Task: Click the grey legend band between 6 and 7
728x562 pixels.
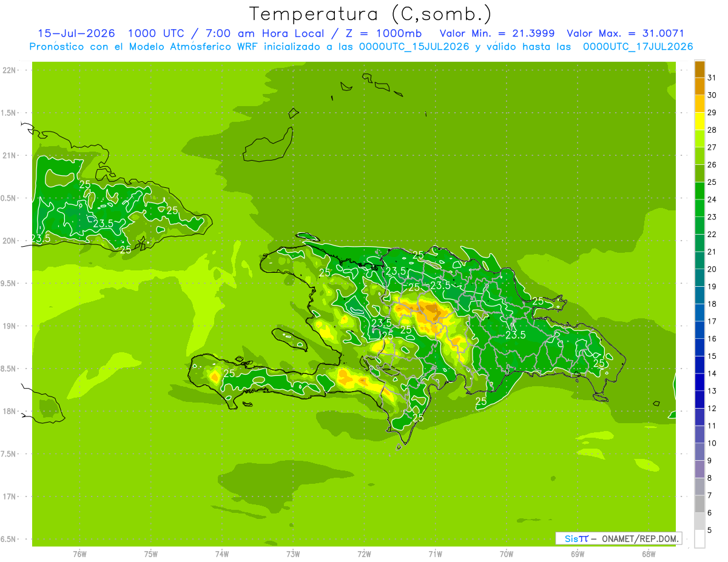Action: [699, 504]
